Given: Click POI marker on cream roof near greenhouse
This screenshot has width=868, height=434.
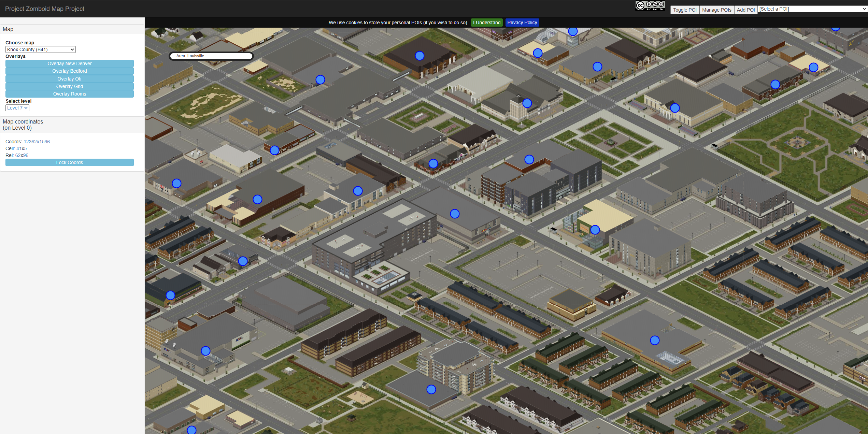Looking at the screenshot, I should (538, 53).
